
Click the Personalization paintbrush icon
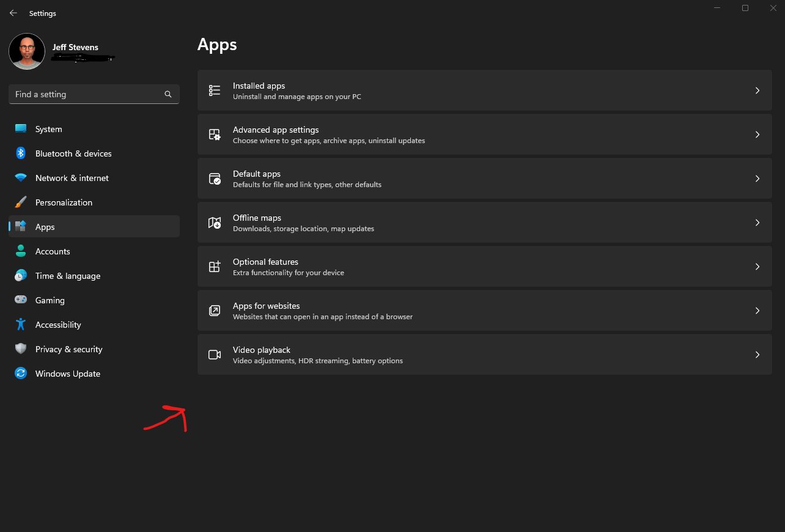pos(21,202)
